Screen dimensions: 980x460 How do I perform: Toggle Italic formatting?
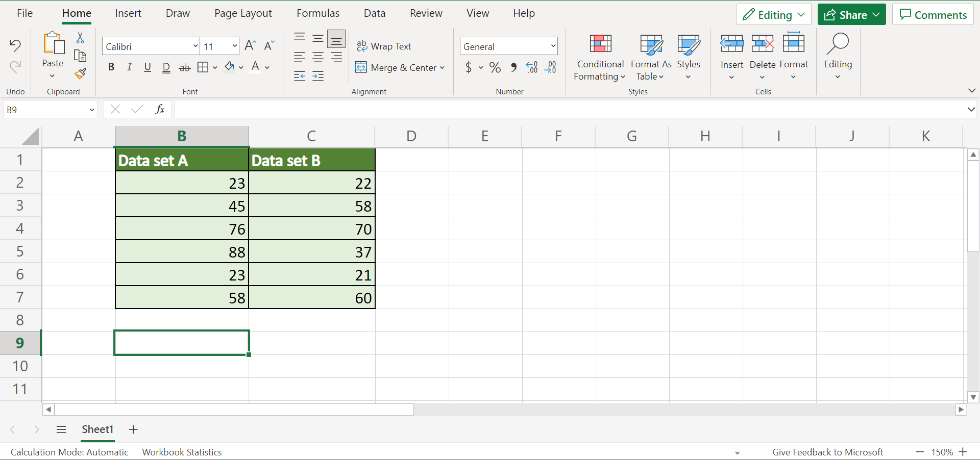[x=129, y=67]
